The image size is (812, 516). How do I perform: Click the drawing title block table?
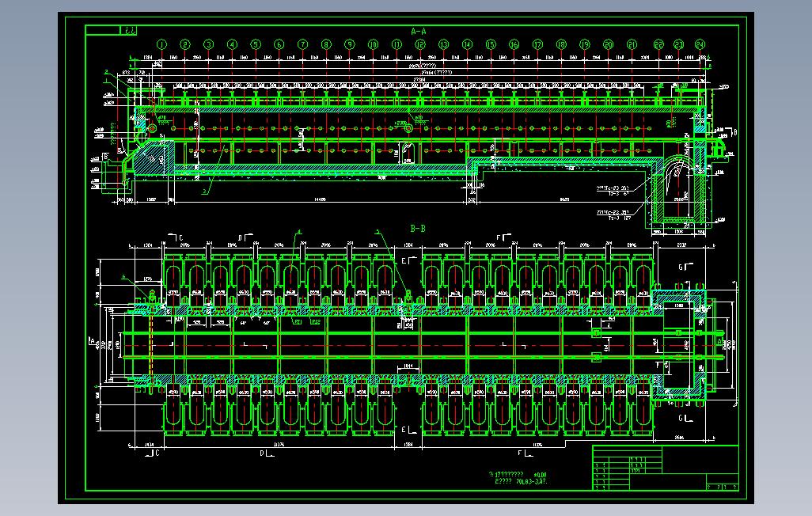pos(666,467)
